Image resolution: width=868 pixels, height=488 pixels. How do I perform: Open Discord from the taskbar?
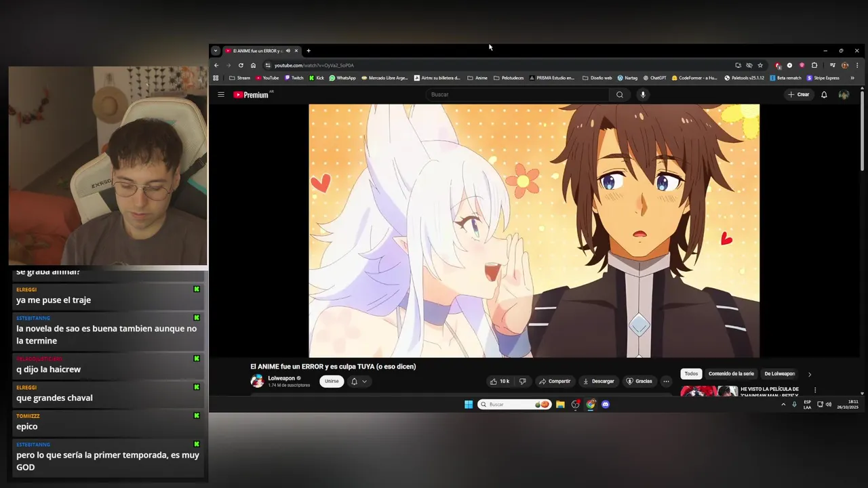(x=606, y=405)
